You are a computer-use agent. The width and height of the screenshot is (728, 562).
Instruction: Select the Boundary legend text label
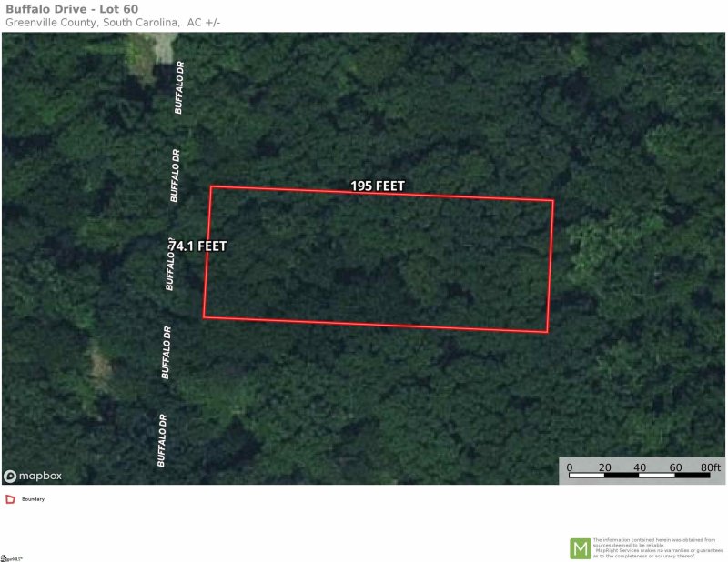33,499
